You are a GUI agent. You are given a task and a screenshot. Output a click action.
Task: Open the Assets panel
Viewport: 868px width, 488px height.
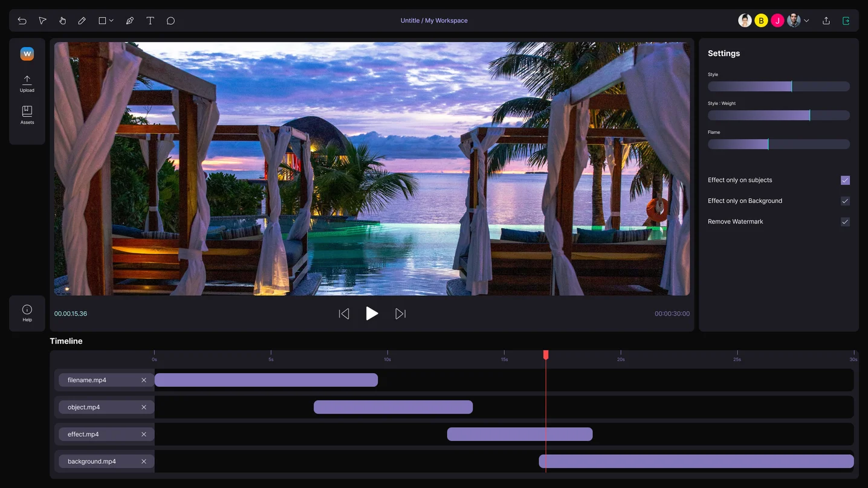(x=27, y=115)
